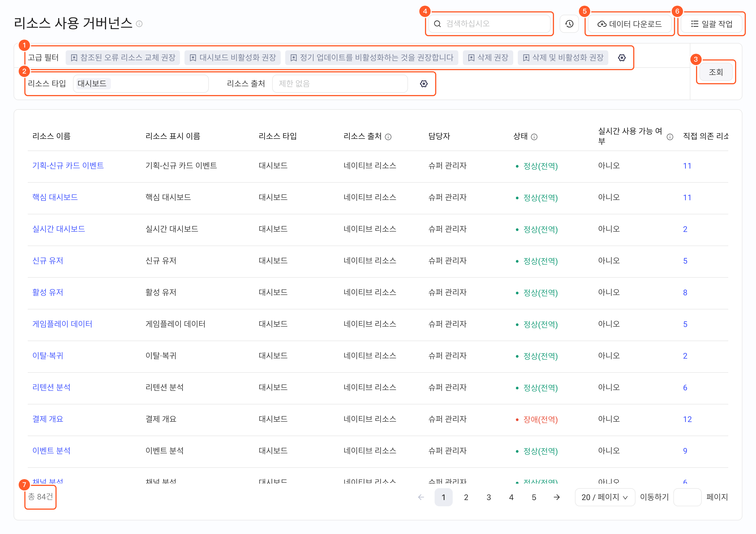Go to next page arrow
Screen dimensions: 756x534
pyautogui.click(x=557, y=497)
